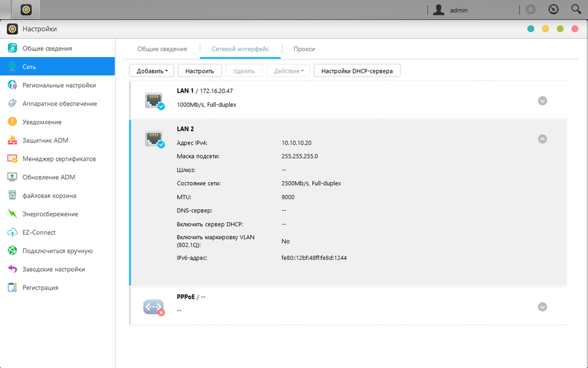This screenshot has height=368, width=588.
Task: Open Настройки DHCP-сервера
Action: (357, 71)
